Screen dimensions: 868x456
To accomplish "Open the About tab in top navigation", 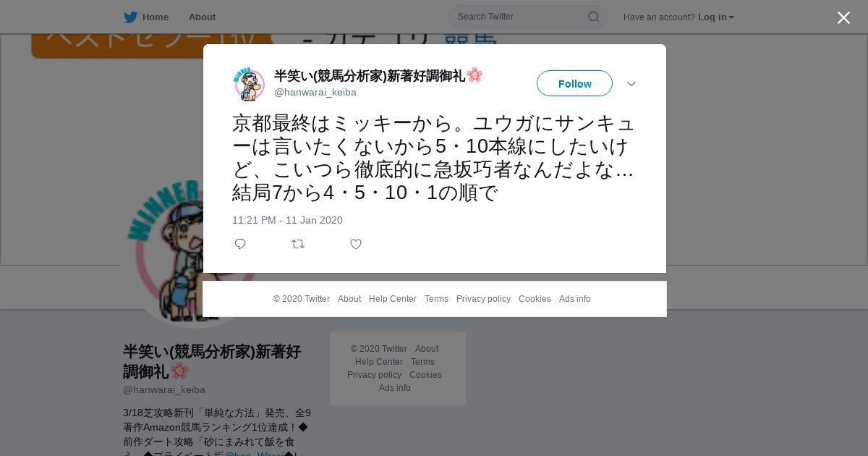I will [202, 17].
